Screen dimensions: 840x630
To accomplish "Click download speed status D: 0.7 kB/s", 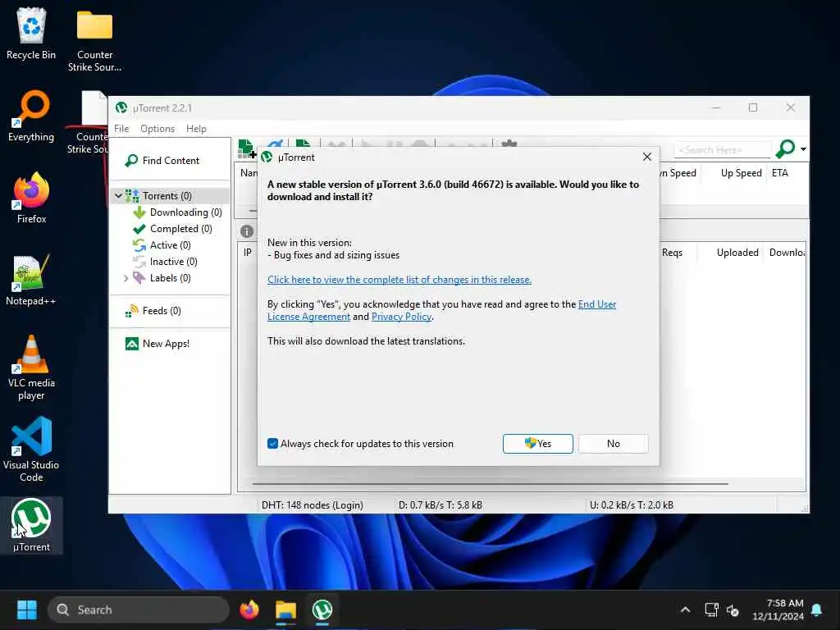I will [x=440, y=505].
